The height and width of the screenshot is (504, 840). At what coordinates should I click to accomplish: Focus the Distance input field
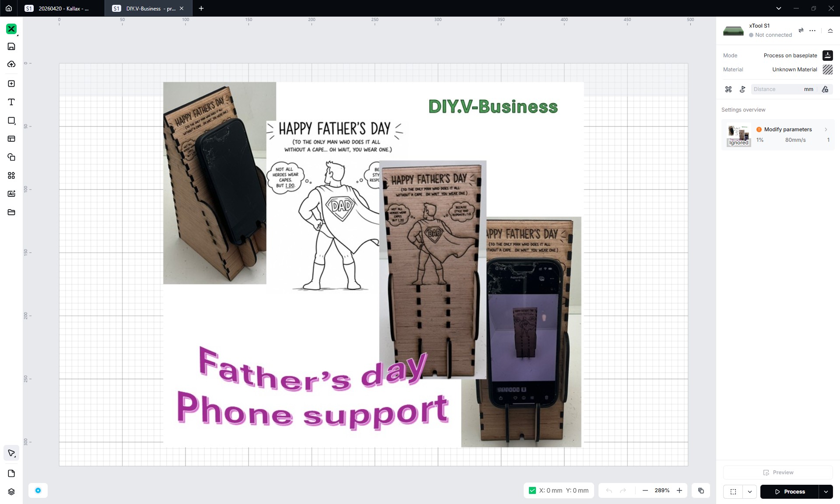click(777, 89)
